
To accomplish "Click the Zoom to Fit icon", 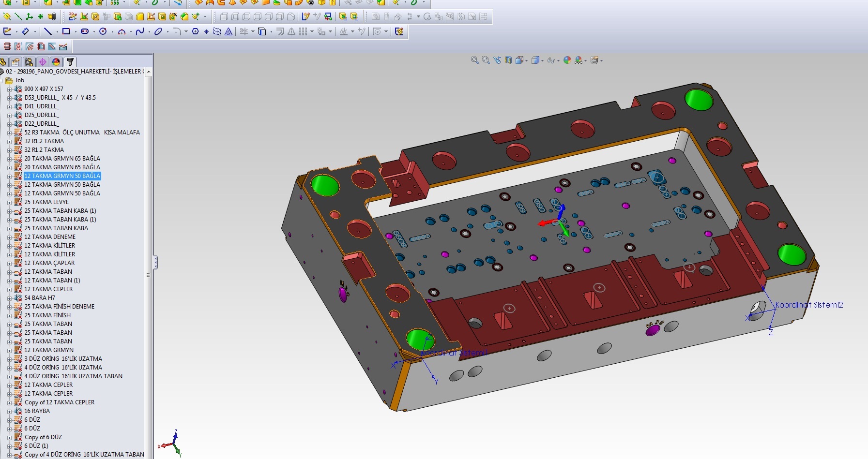I will pos(474,60).
